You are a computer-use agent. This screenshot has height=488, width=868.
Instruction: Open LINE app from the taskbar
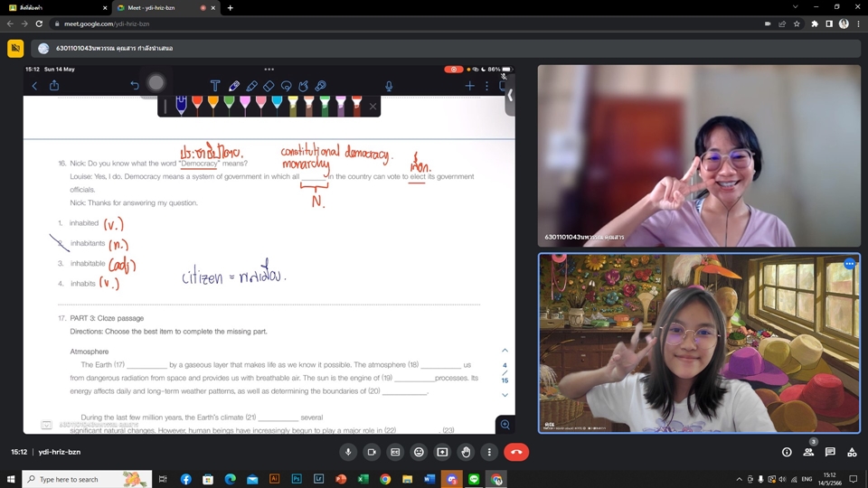click(x=474, y=479)
